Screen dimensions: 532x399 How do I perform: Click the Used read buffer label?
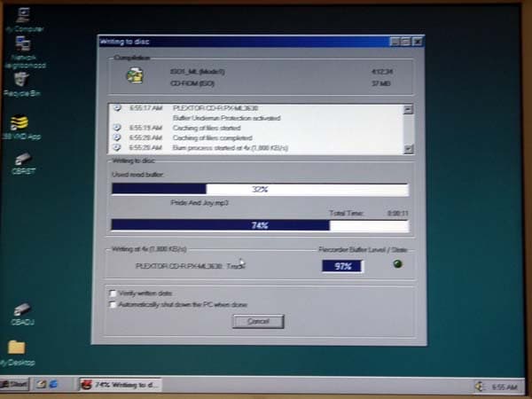point(137,175)
